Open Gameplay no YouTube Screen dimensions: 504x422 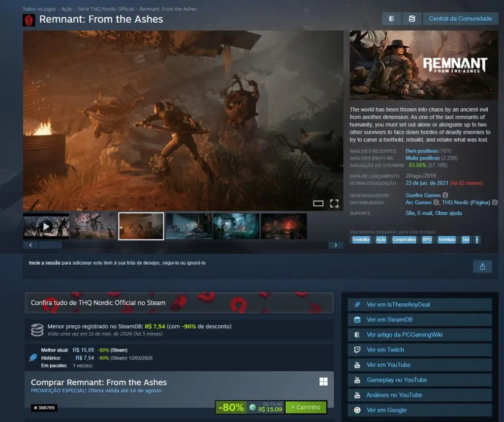420,380
